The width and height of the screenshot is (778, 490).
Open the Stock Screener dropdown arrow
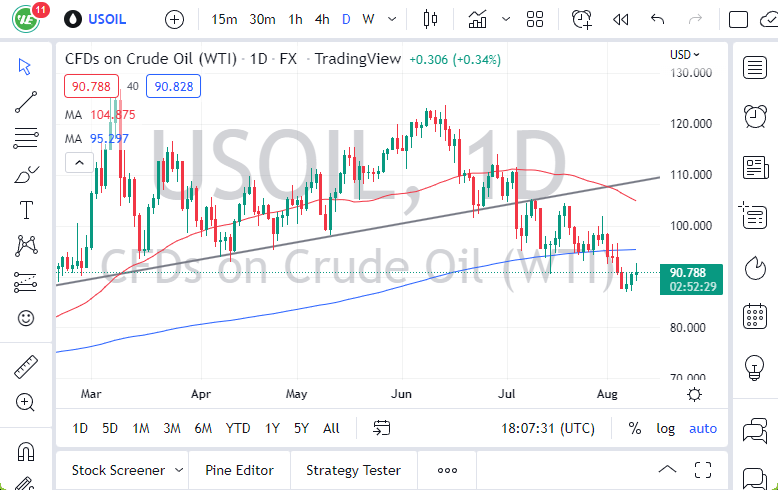point(179,470)
